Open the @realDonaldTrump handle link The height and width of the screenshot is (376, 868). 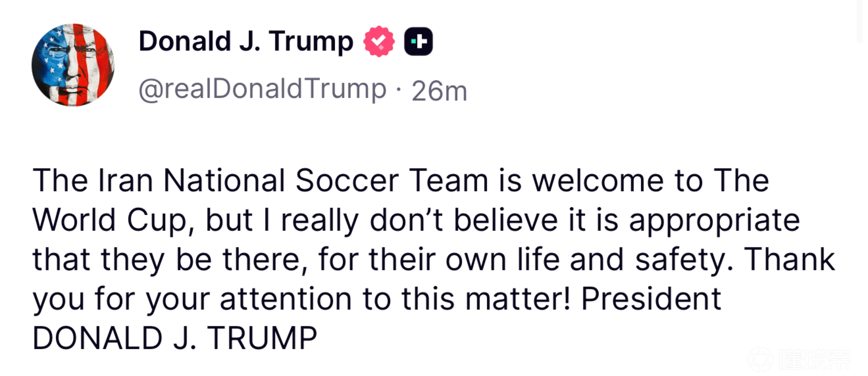click(x=262, y=89)
